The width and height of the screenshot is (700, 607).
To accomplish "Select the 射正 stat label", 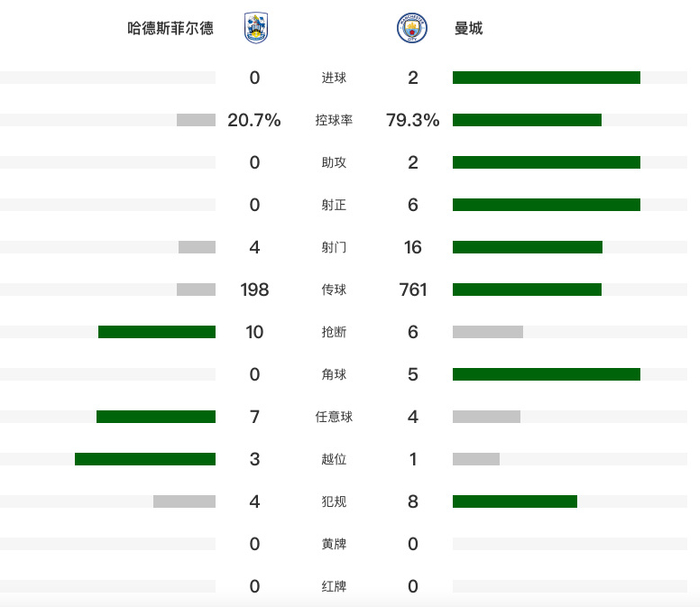I will (x=334, y=205).
